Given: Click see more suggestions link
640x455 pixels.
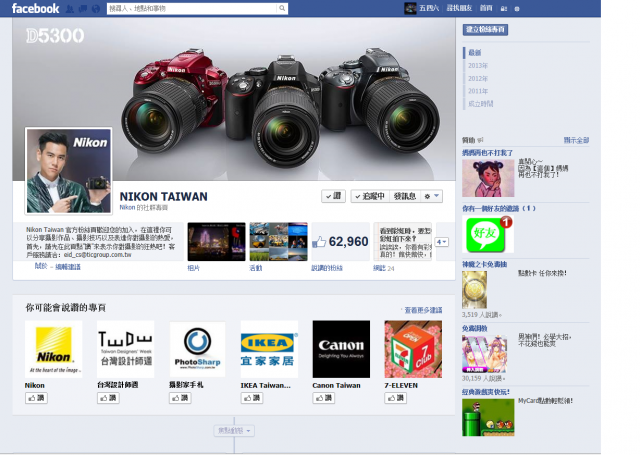Looking at the screenshot, I should 423,310.
